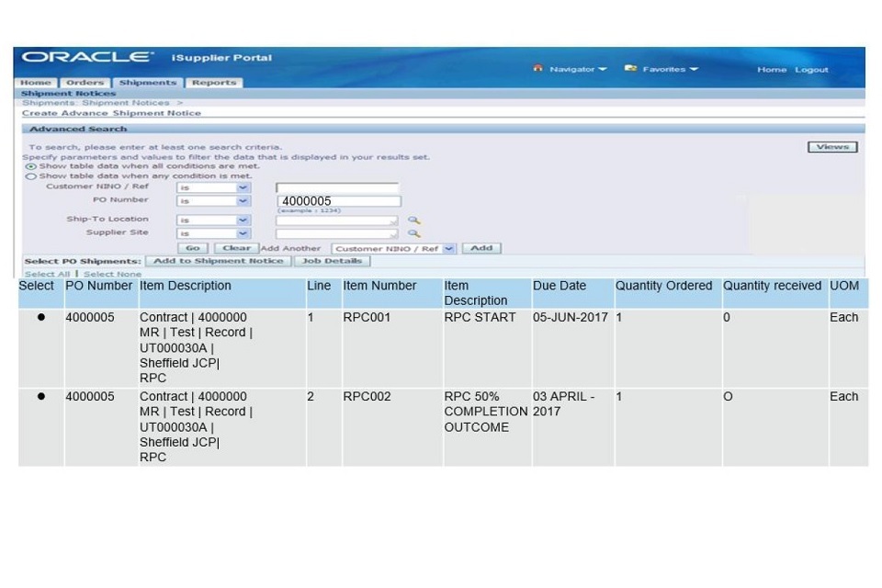Image resolution: width=882 pixels, height=588 pixels.
Task: Switch to the Orders tab
Action: [85, 83]
